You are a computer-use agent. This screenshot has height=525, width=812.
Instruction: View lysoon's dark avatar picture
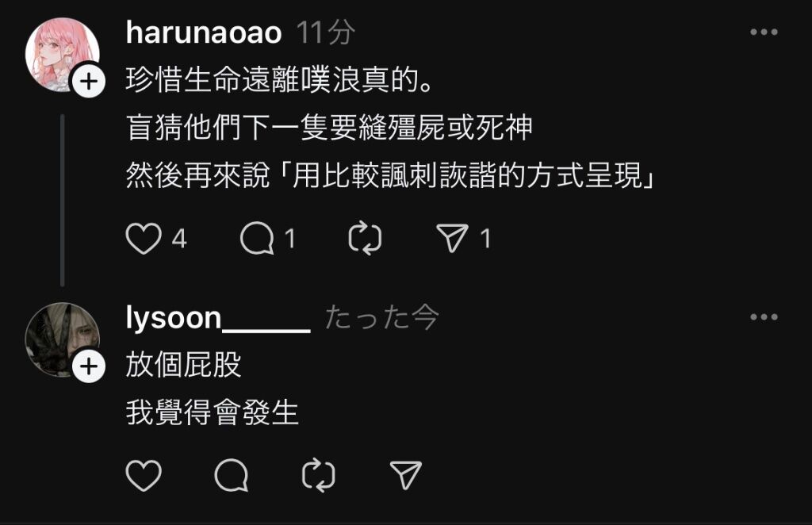pos(62,339)
